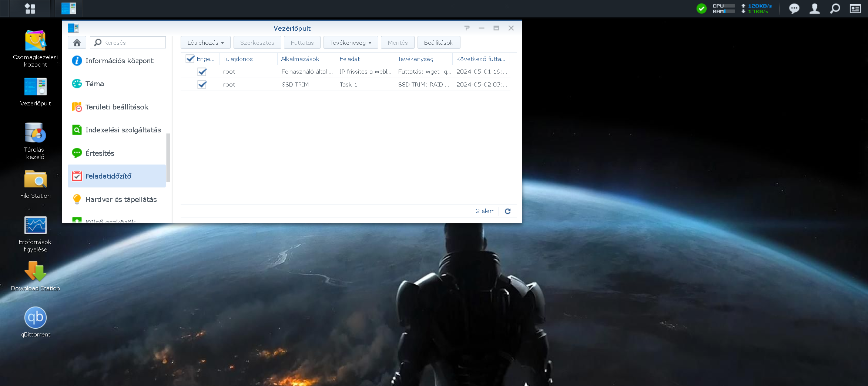Click the refresh icon beside 2 elem
The width and height of the screenshot is (868, 386).
(507, 211)
